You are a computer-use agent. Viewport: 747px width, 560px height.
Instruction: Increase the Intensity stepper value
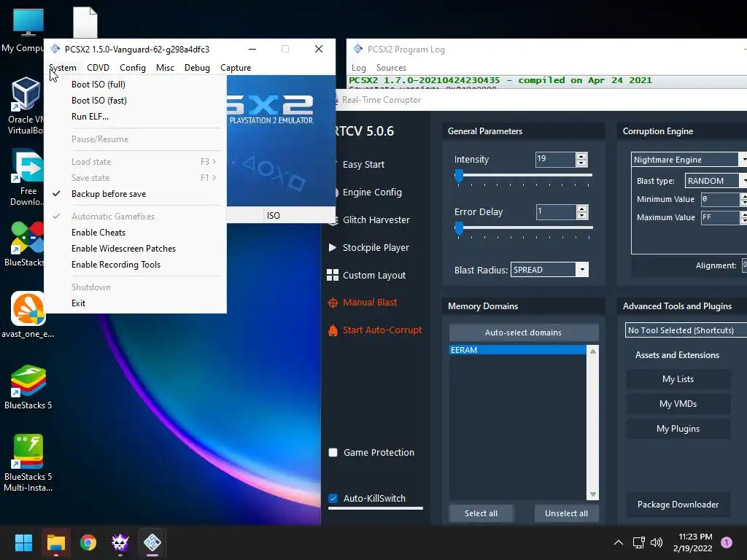coord(581,156)
